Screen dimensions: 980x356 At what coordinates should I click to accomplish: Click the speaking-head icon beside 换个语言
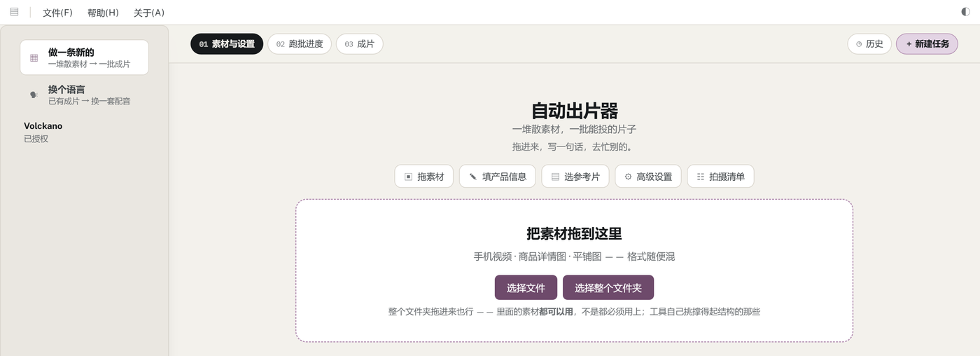[x=34, y=95]
